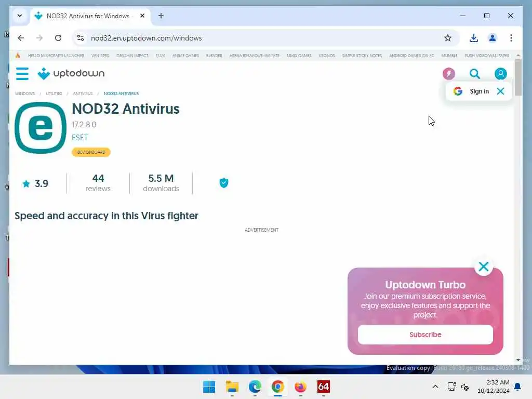Open the user account icon on Uptodown
This screenshot has width=532, height=399.
click(x=500, y=74)
